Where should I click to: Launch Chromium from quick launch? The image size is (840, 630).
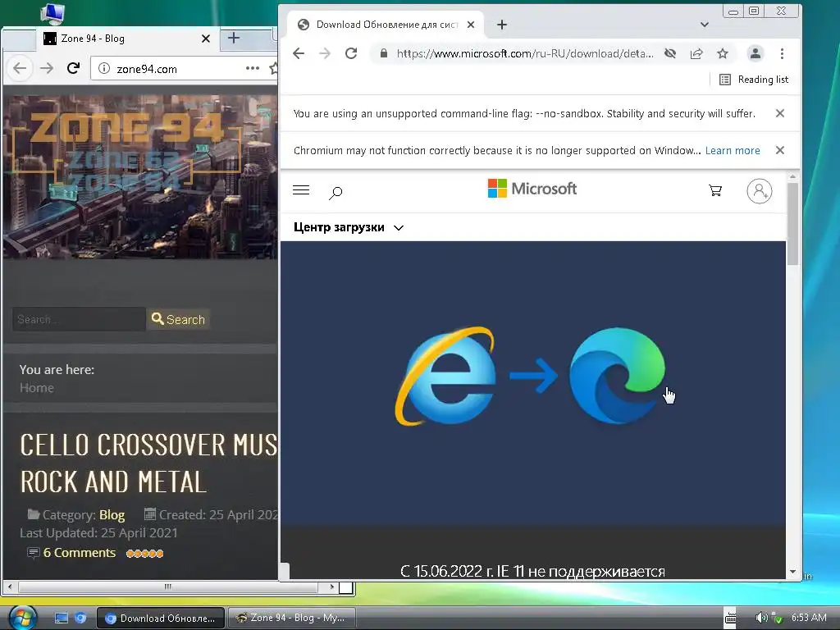coord(80,619)
